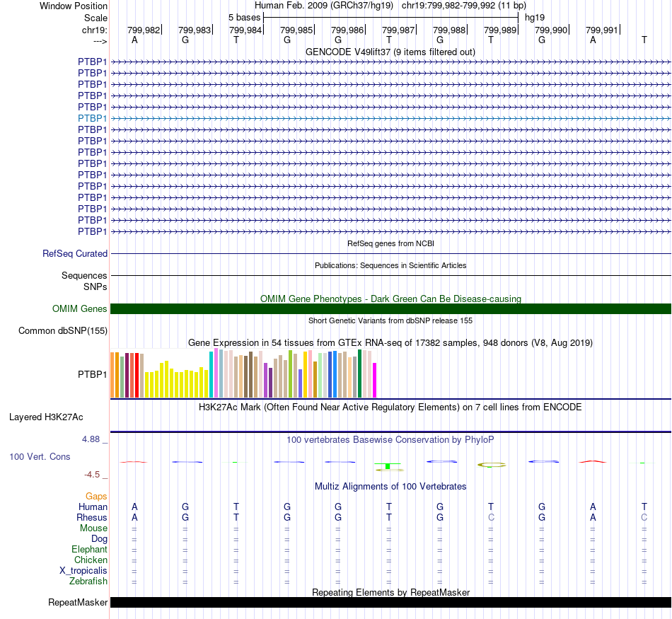Click the olive PhyloP loop under 799,989
Image resolution: width=672 pixels, height=619 pixels.
point(492,465)
